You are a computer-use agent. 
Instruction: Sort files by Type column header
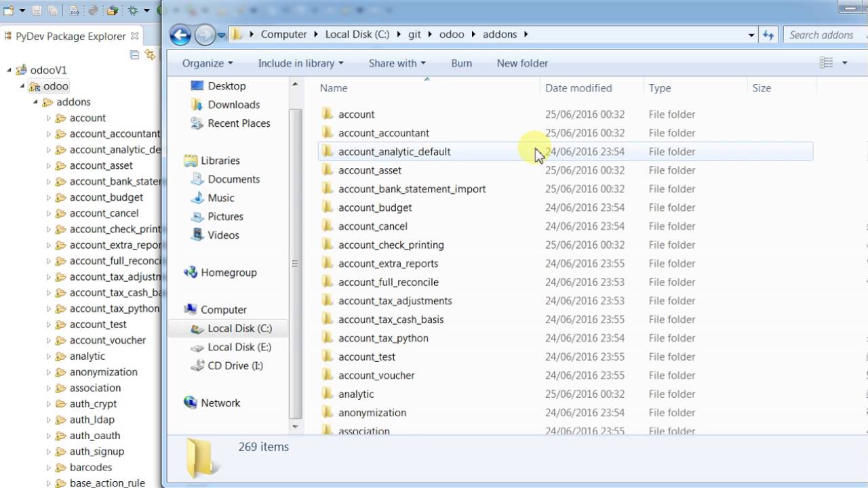[x=695, y=88]
